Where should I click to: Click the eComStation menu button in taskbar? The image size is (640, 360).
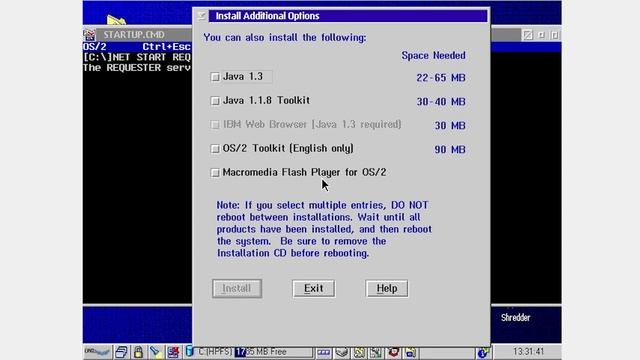click(97, 352)
